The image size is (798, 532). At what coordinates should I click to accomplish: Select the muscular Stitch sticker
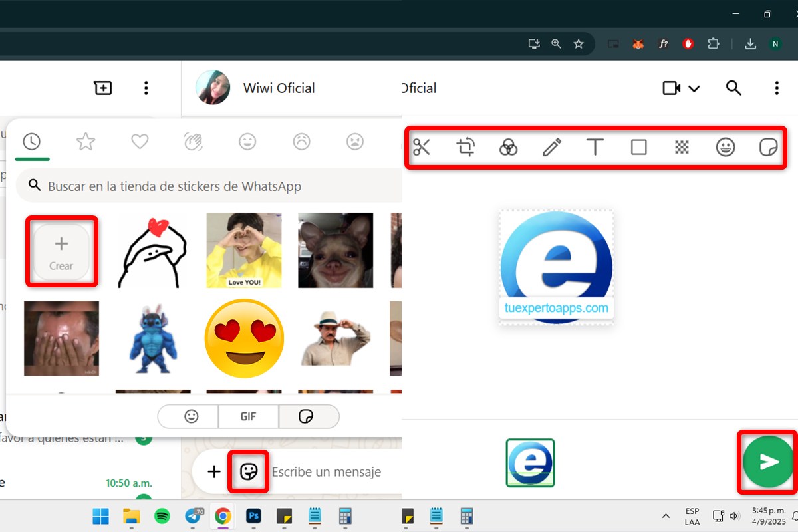153,338
